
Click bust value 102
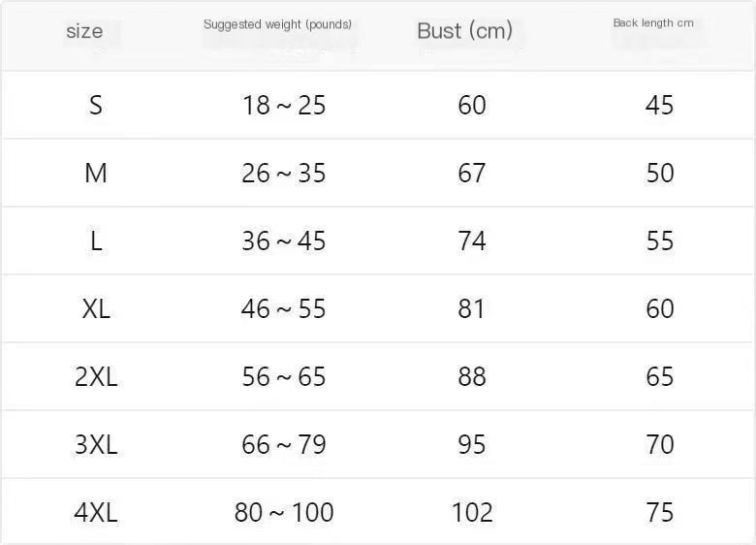(472, 512)
